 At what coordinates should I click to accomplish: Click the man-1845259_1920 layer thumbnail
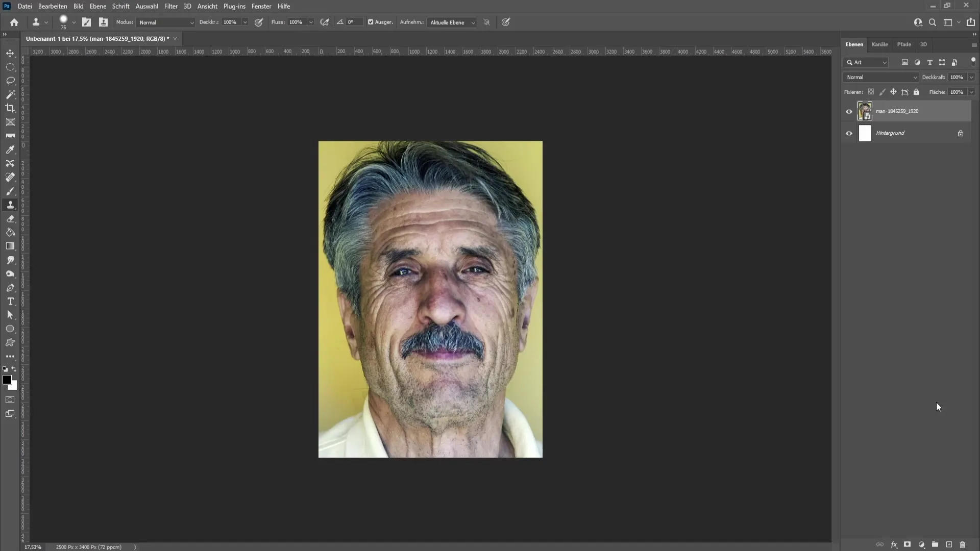click(x=865, y=111)
